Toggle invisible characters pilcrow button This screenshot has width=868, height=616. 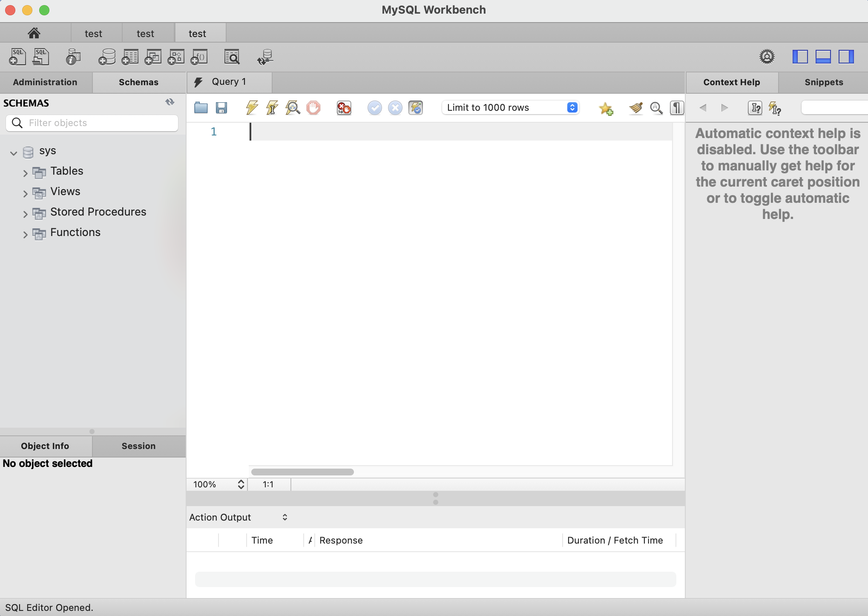pyautogui.click(x=677, y=108)
